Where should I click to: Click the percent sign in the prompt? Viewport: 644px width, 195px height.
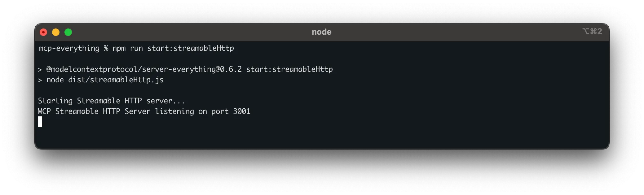[106, 48]
